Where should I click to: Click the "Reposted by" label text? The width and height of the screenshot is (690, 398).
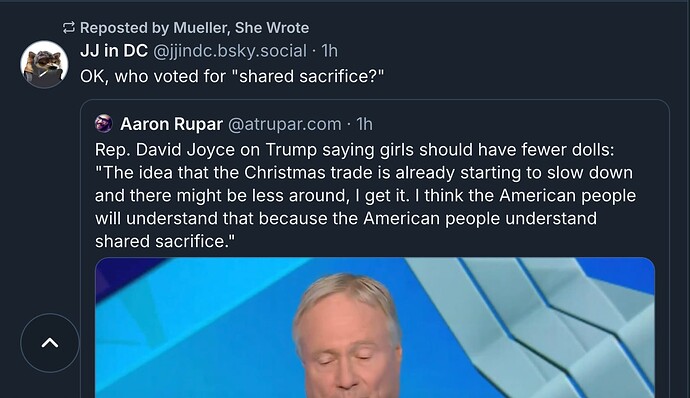[125, 28]
